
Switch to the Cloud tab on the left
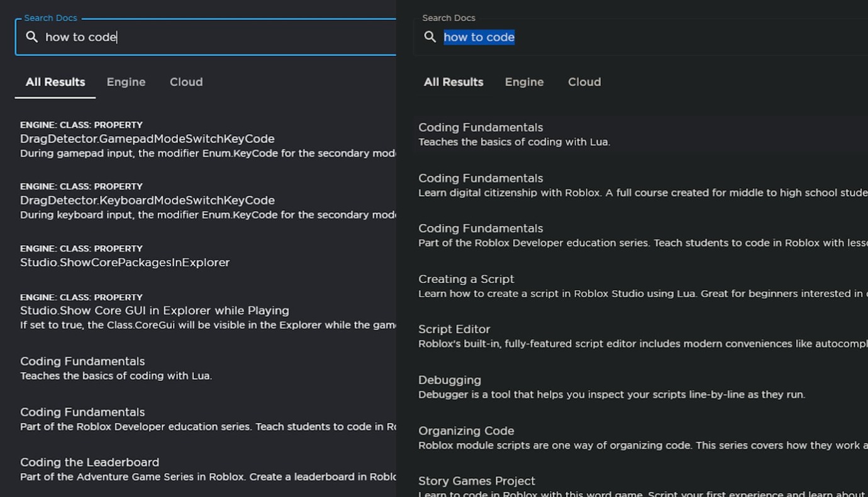coord(186,82)
